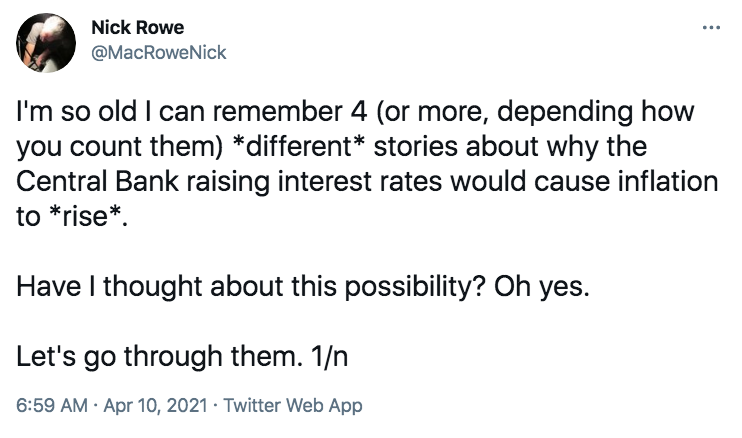Click the word *rise* in the tweet

tap(86, 216)
